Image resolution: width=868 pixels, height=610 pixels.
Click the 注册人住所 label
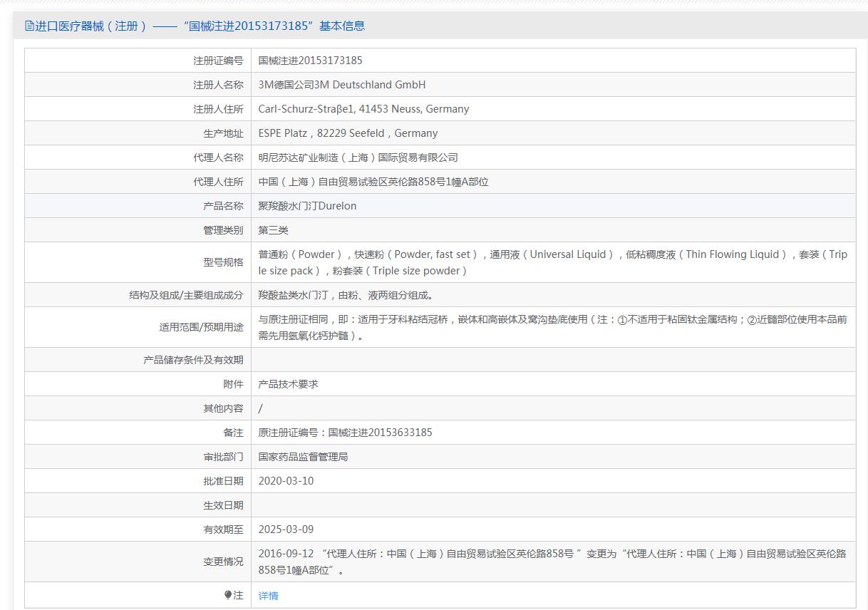click(x=218, y=109)
